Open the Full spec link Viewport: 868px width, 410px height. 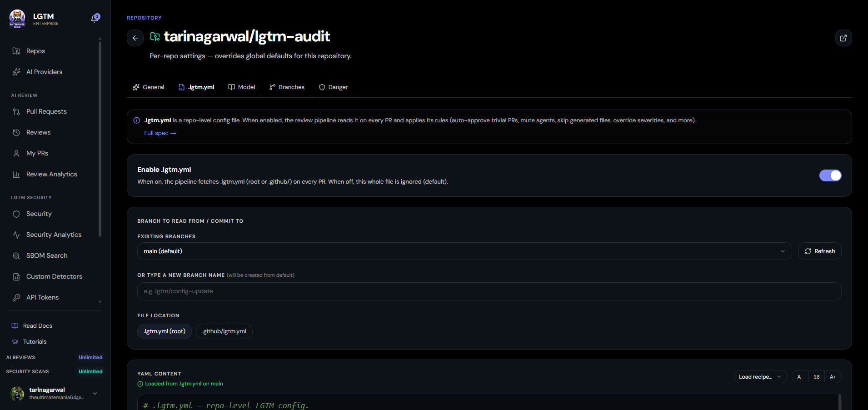pyautogui.click(x=160, y=133)
